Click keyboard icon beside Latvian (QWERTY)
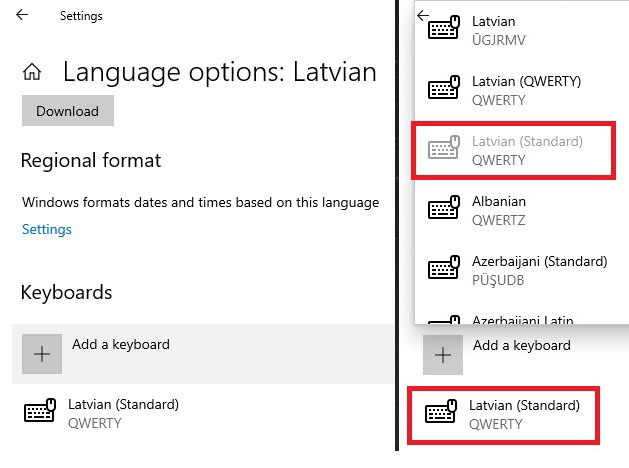629x468 pixels. (x=444, y=89)
